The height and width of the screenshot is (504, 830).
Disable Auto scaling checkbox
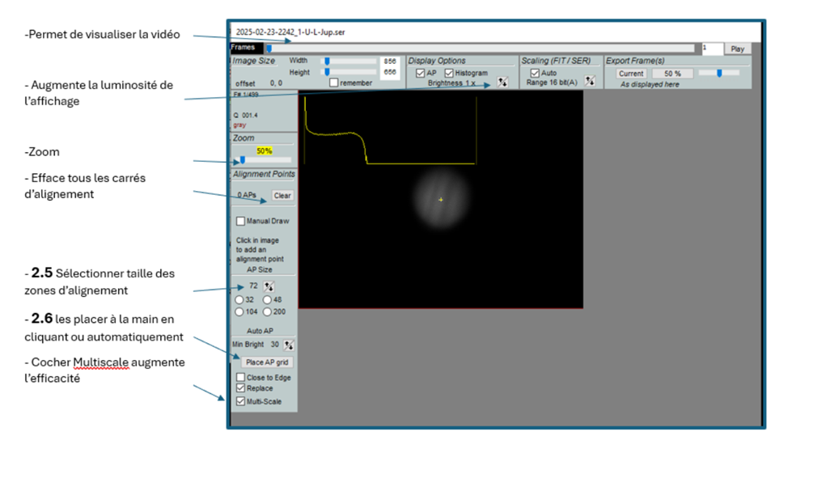pyautogui.click(x=534, y=73)
